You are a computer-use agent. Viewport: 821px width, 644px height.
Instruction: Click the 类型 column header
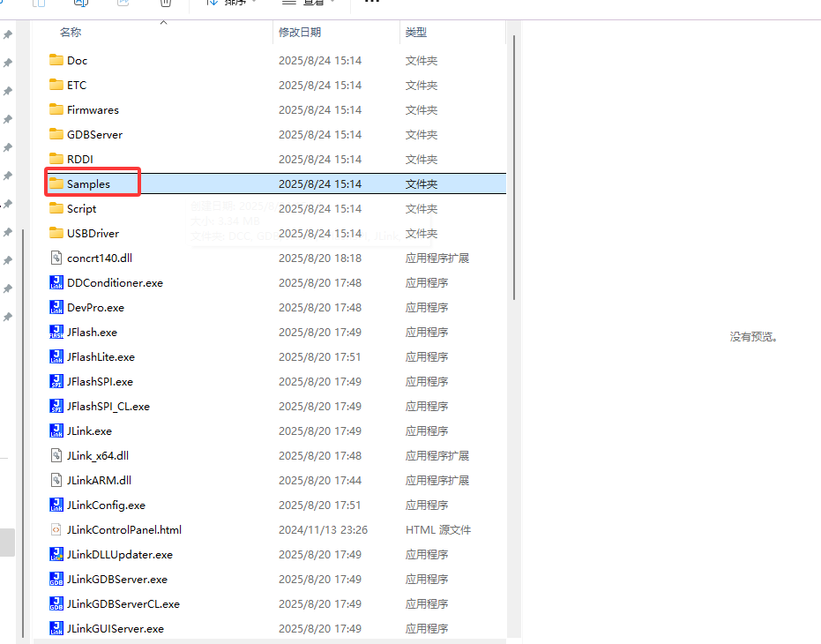[x=416, y=33]
